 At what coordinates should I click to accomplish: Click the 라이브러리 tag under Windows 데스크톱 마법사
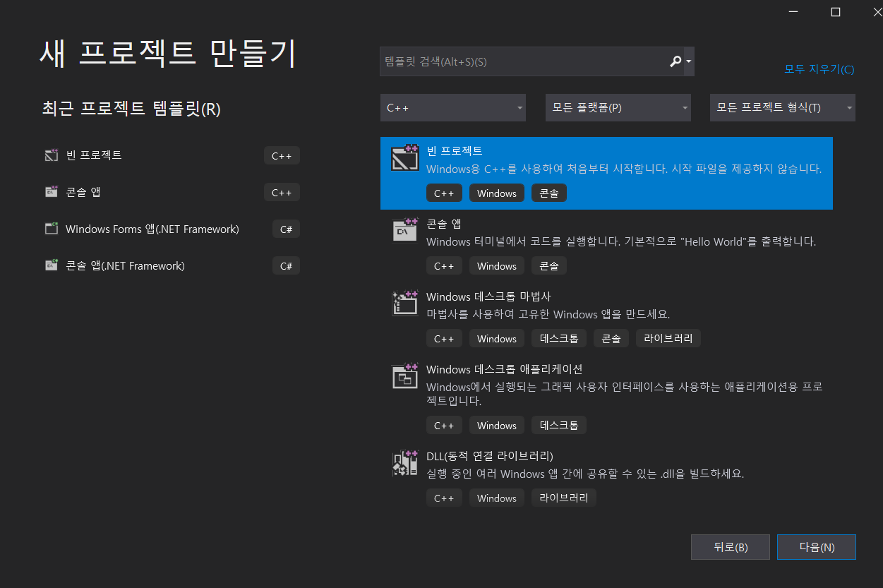point(668,339)
